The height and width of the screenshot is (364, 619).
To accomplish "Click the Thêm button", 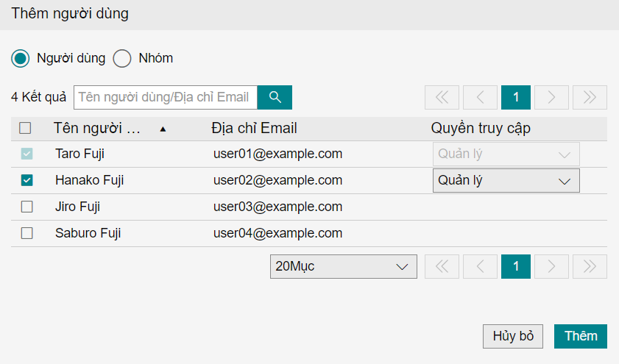I will pos(580,336).
